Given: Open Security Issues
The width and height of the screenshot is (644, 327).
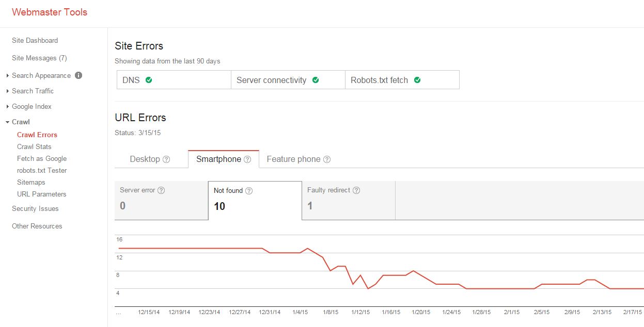Looking at the screenshot, I should pos(35,208).
